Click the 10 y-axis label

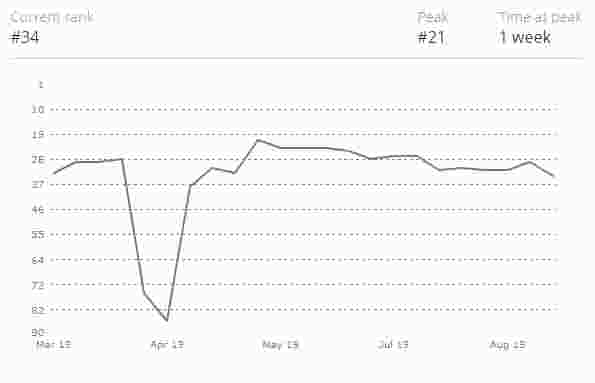tap(38, 109)
